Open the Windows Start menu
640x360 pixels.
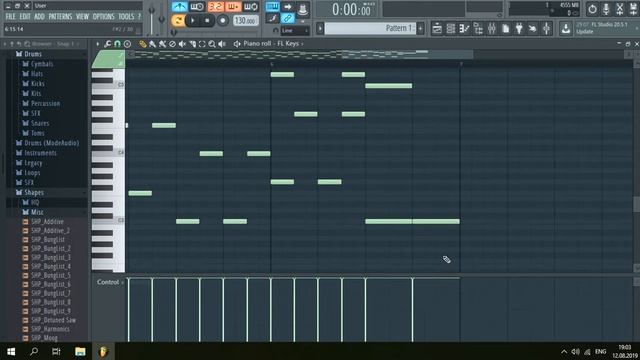pos(11,351)
